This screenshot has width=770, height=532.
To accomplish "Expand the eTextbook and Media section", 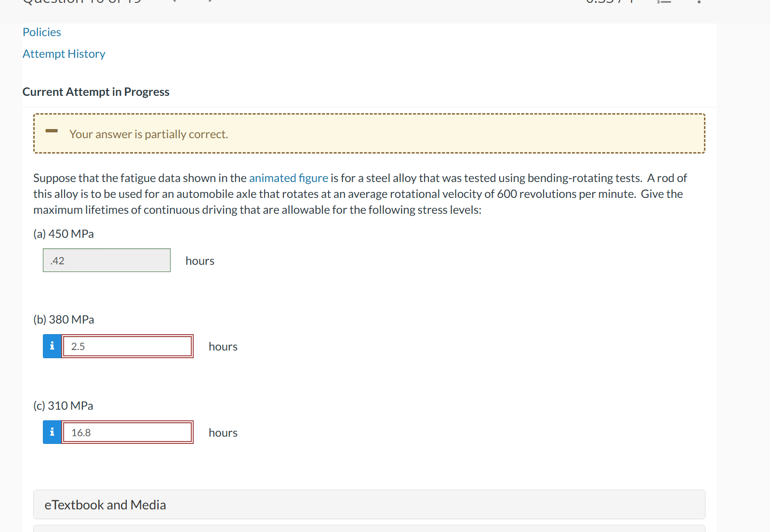I will point(369,505).
